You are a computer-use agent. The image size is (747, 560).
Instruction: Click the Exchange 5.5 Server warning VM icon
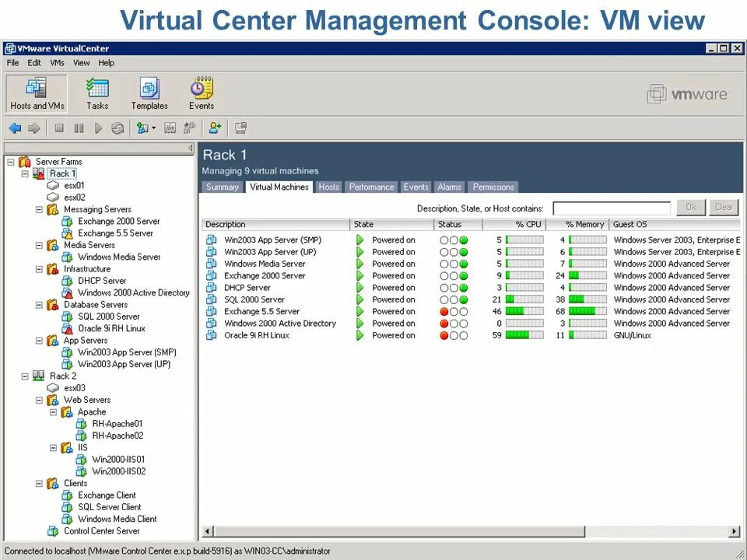67,233
